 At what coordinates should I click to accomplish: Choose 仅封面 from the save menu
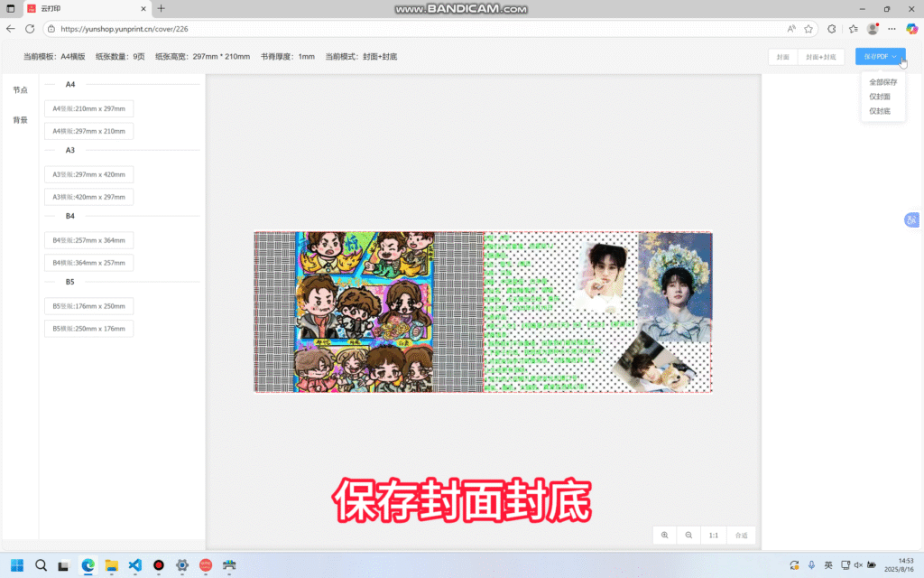(x=880, y=97)
